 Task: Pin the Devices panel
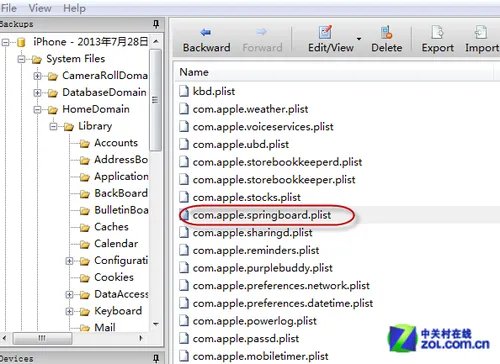point(156,359)
